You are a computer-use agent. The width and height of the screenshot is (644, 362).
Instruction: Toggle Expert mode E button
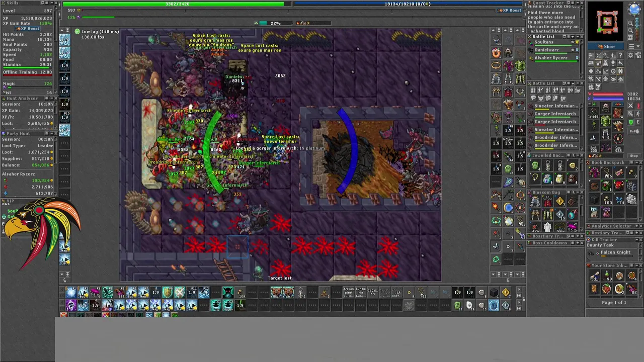[x=638, y=122]
